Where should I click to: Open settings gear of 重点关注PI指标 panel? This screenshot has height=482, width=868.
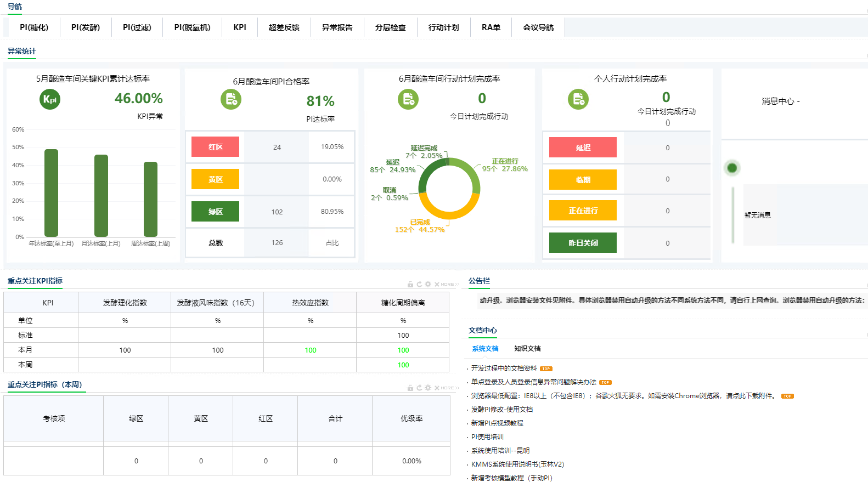tap(428, 388)
